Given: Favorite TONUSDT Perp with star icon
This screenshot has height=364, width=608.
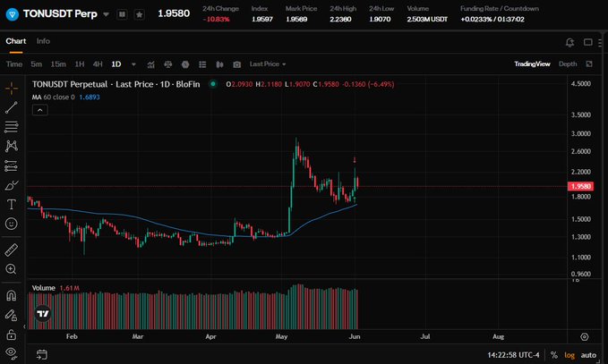Looking at the screenshot, I should point(139,14).
